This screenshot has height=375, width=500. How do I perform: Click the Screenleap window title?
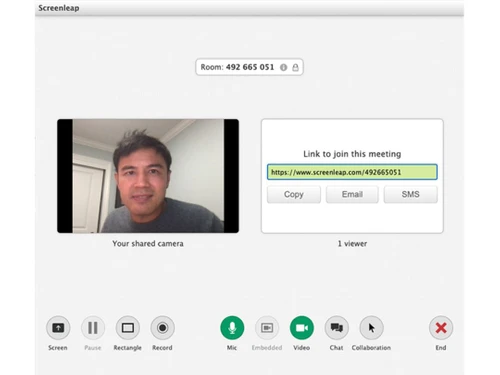[x=59, y=8]
